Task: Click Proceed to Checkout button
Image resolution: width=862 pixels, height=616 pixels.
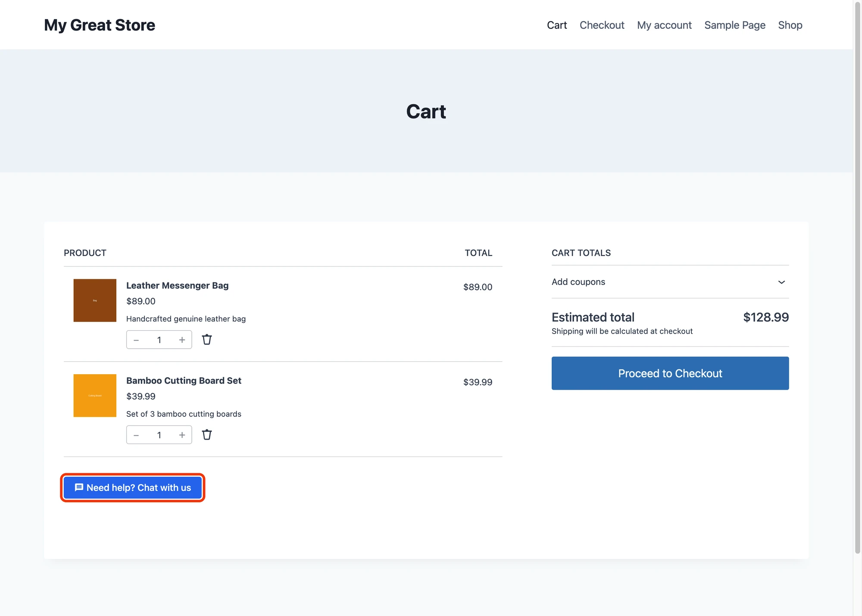Action: 670,373
